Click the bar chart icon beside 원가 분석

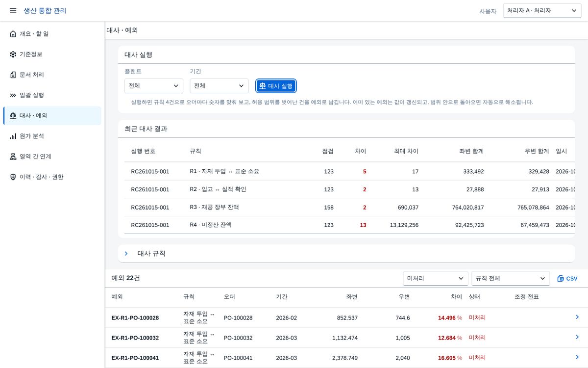pos(13,136)
